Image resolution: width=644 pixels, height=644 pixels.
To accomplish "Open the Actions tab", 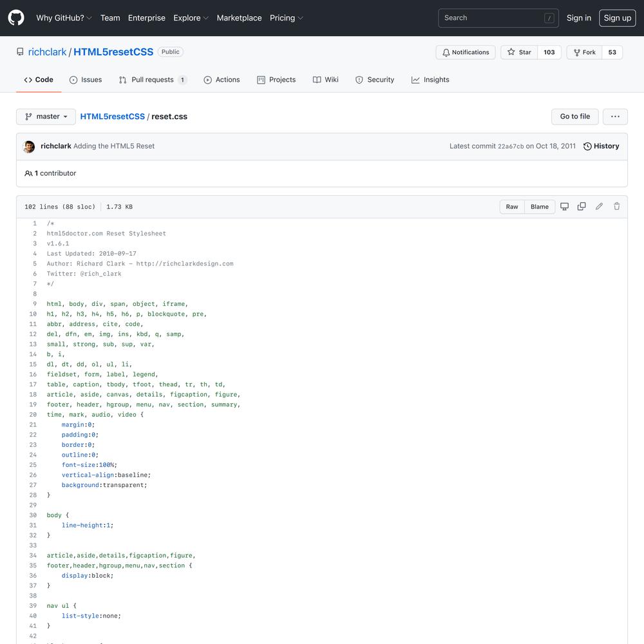I will 222,80.
